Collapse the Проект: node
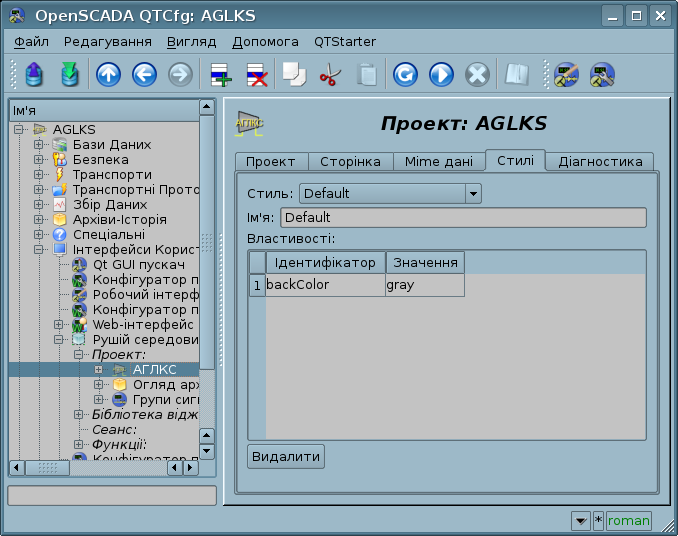This screenshot has height=536, width=678. [78, 354]
